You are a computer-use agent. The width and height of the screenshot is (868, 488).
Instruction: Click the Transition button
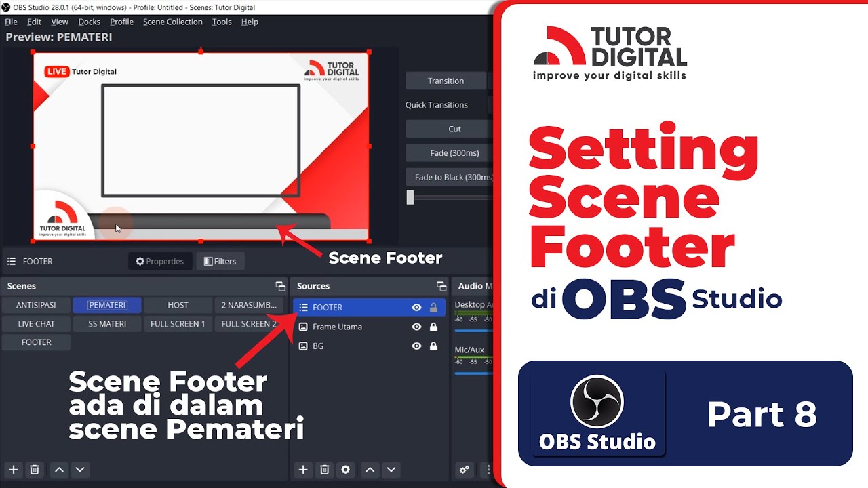pos(446,81)
